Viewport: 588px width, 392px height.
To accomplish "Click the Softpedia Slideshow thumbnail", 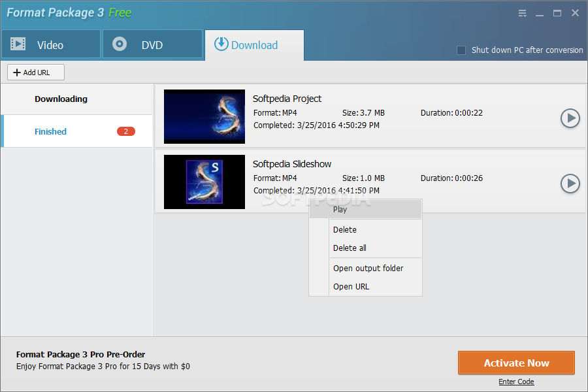I will click(204, 182).
